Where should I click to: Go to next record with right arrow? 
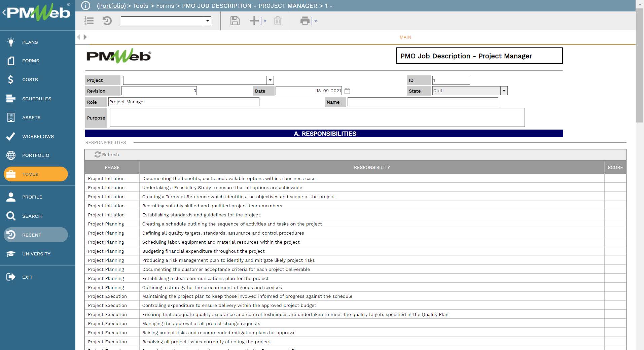pyautogui.click(x=85, y=37)
